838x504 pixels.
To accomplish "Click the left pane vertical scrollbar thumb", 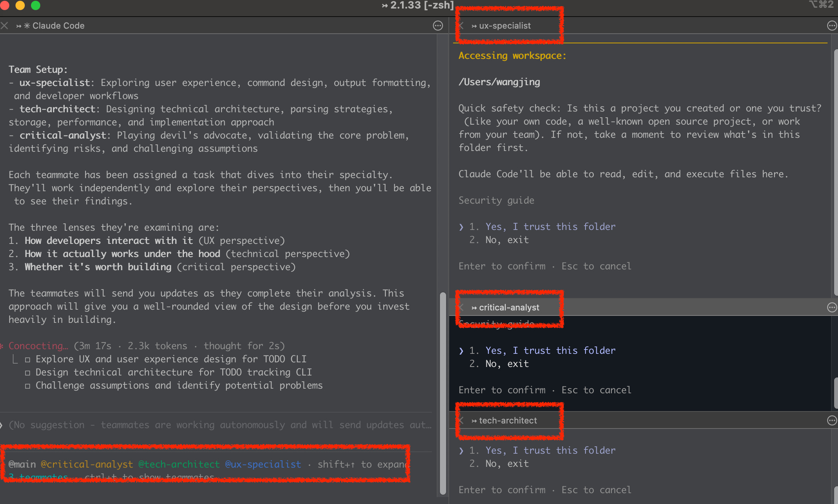I will (x=443, y=393).
